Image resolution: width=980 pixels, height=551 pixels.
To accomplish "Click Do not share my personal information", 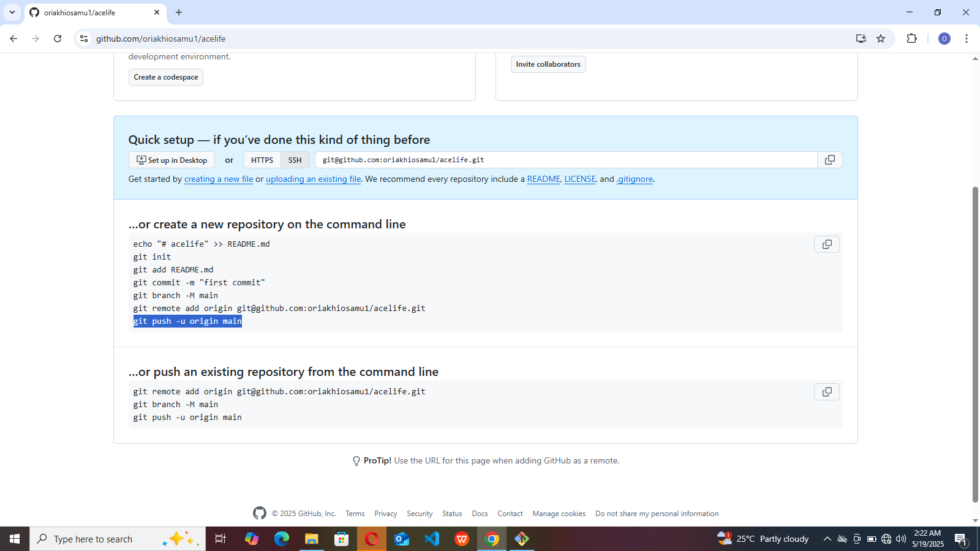I will [x=657, y=514].
